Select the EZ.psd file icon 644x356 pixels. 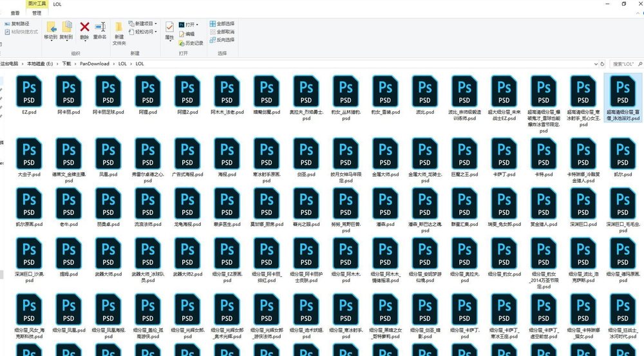29,91
